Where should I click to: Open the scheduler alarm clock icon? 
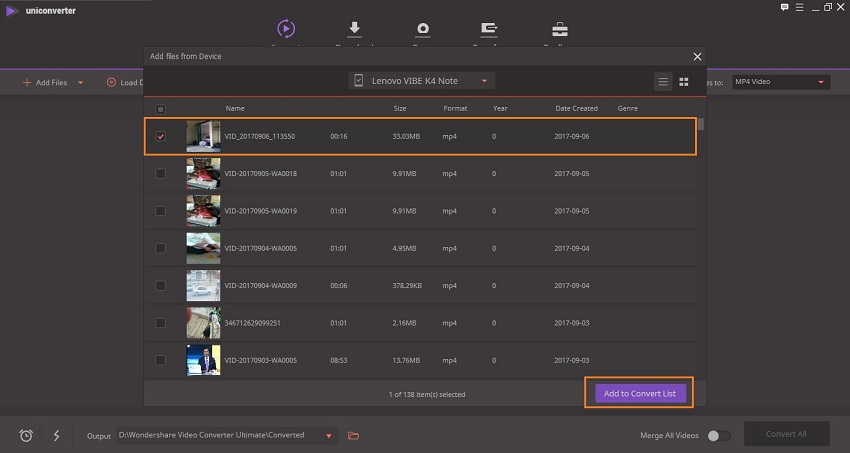point(26,435)
